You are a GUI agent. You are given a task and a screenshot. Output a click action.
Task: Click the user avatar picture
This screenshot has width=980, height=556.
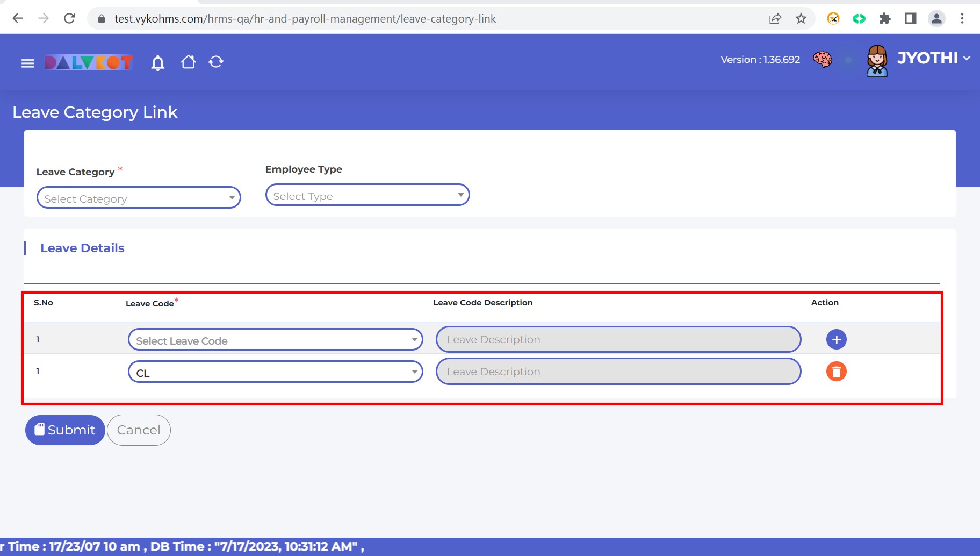(877, 61)
